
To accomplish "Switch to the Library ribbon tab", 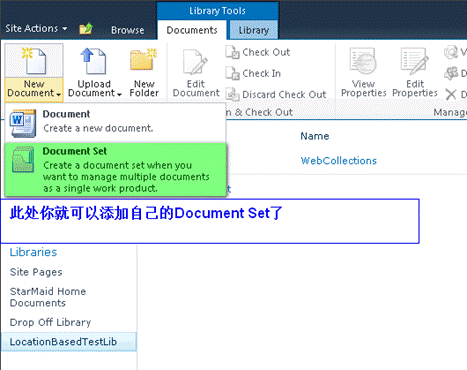I will pos(254,30).
